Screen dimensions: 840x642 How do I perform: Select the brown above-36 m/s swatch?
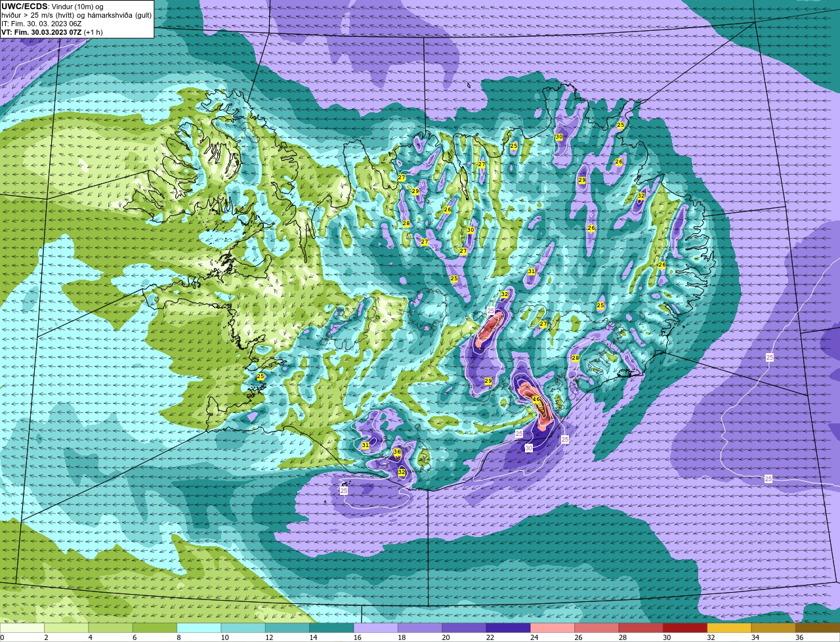[x=818, y=628]
